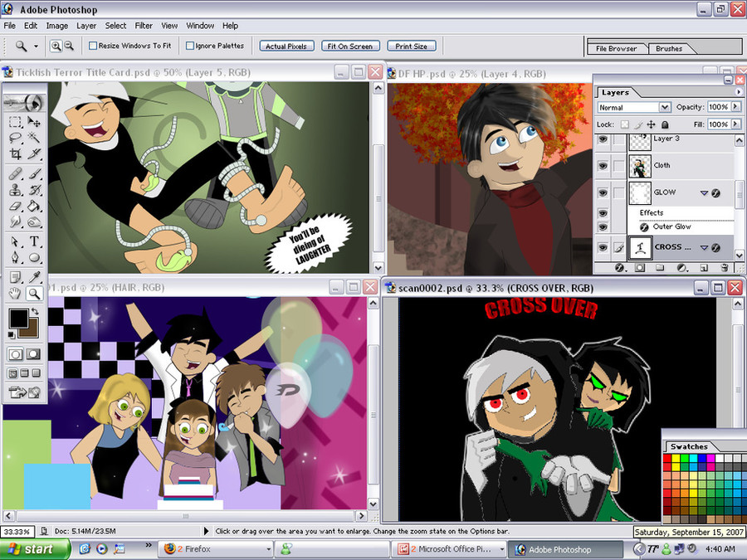
Task: Select the Slice tool
Action: pos(34,153)
